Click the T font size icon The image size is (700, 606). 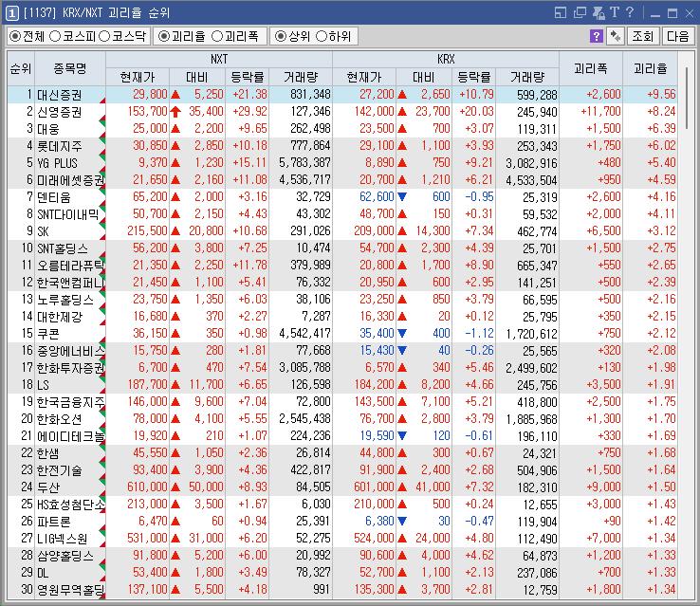[x=615, y=12]
